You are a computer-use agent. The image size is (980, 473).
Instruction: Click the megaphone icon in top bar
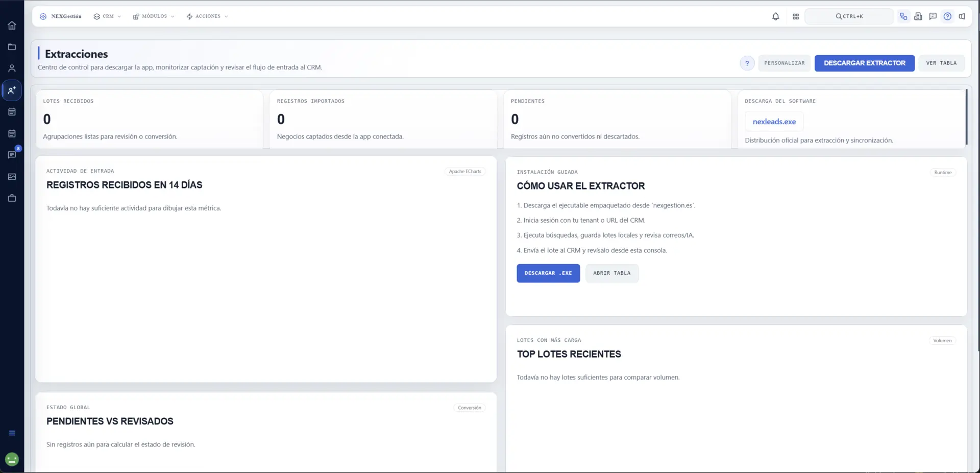[x=962, y=16]
